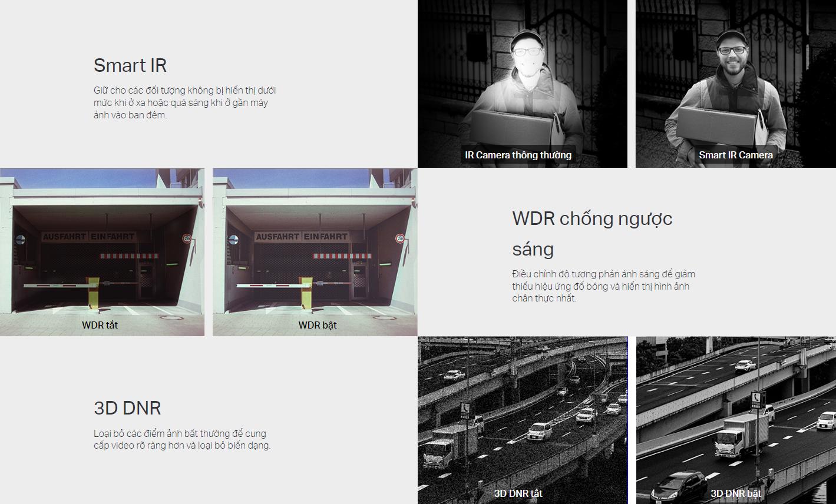Click the speed limit sign in WDR bật image
Image resolution: width=836 pixels, height=504 pixels.
coord(400,238)
